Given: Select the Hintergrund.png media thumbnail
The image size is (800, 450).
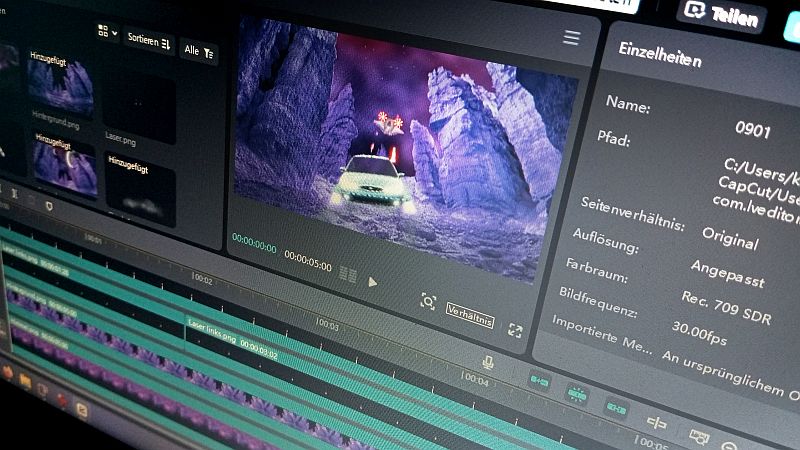Looking at the screenshot, I should [62, 83].
